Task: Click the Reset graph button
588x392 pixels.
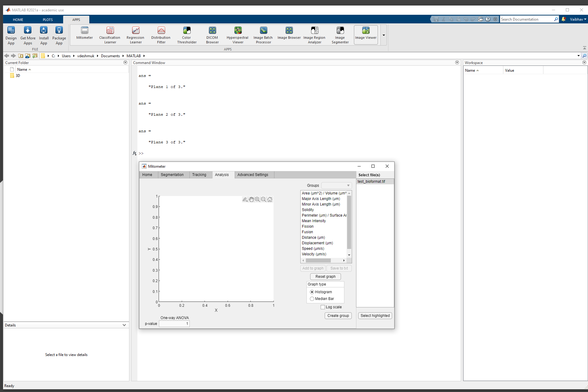Action: [325, 276]
